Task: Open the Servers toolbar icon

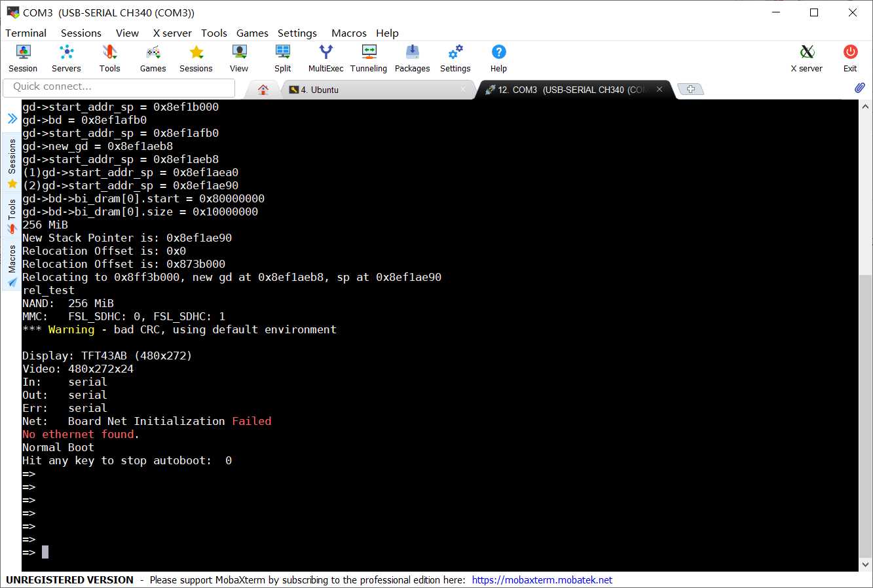Action: point(66,58)
